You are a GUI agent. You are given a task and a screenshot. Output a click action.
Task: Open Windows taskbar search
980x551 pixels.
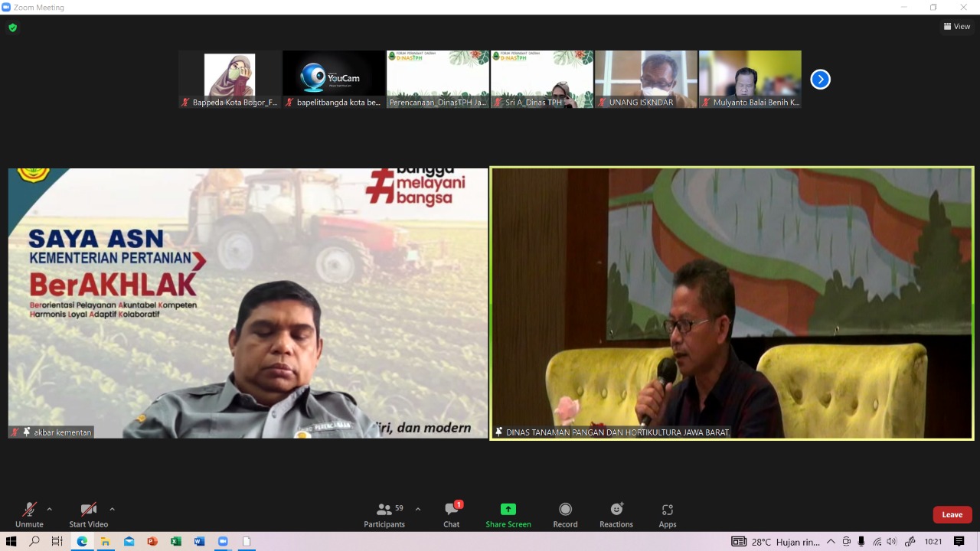pos(34,541)
